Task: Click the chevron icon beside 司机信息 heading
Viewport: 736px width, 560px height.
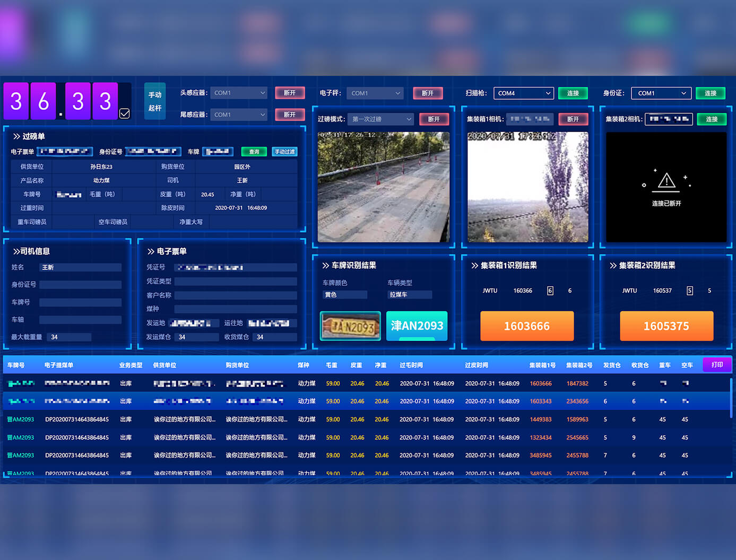Action: pos(16,251)
